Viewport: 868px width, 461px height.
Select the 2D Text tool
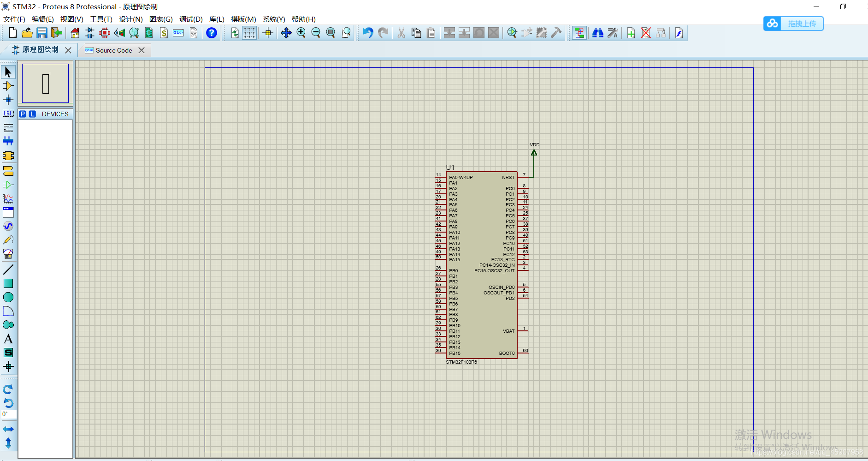[8, 339]
